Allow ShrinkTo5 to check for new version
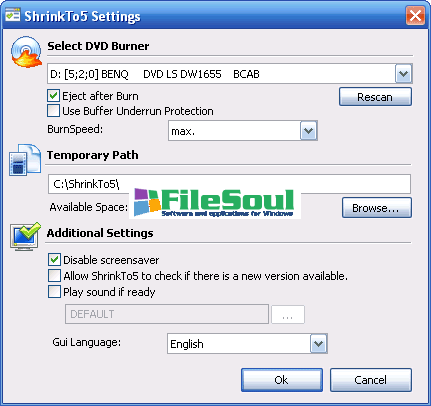Image resolution: width=431 pixels, height=406 pixels. tap(54, 276)
